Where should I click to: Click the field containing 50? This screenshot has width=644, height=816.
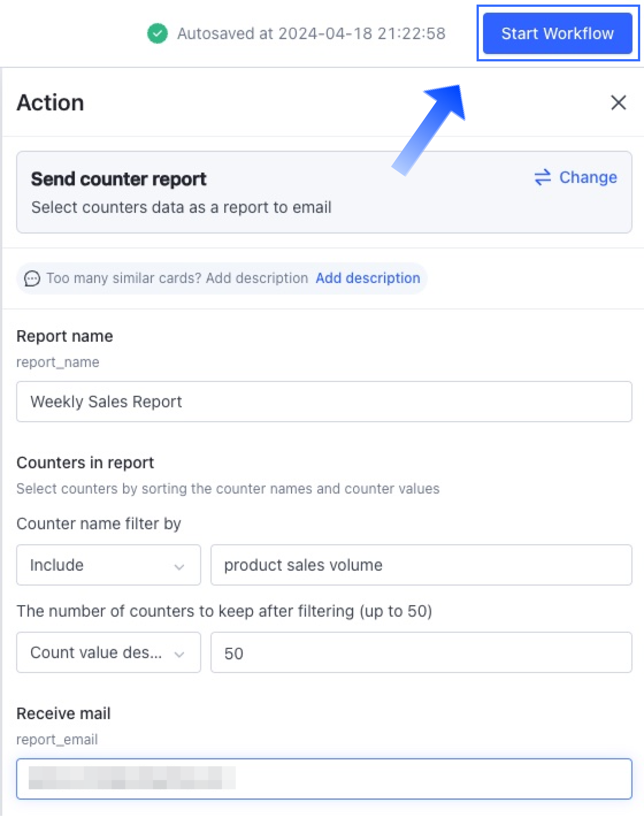point(421,652)
